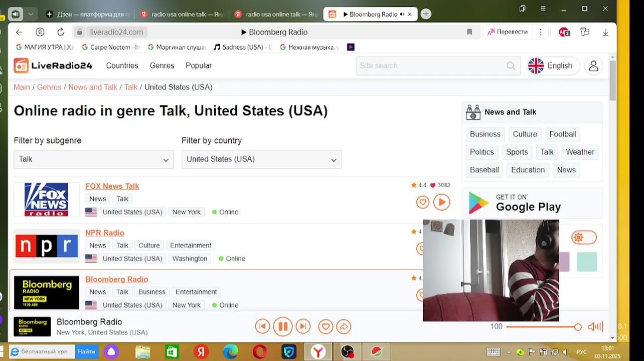Reload the page
Image resolution: width=644 pixels, height=361 pixels.
61,32
